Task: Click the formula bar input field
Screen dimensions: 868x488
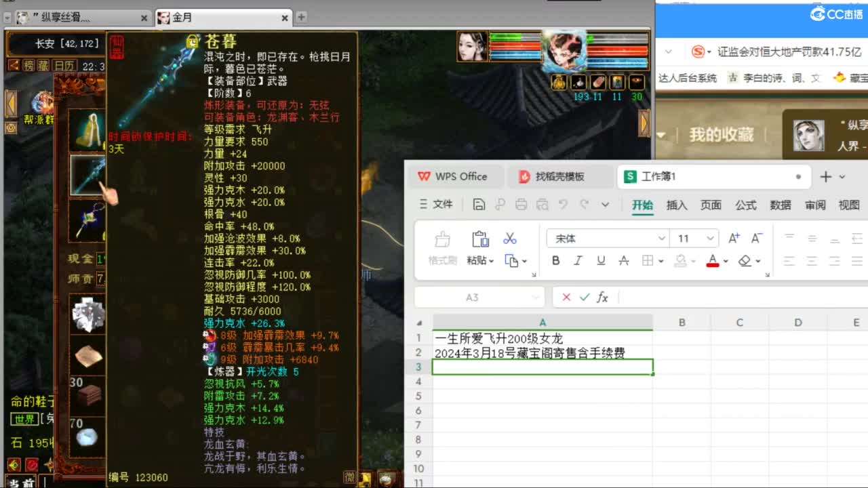Action: point(743,298)
